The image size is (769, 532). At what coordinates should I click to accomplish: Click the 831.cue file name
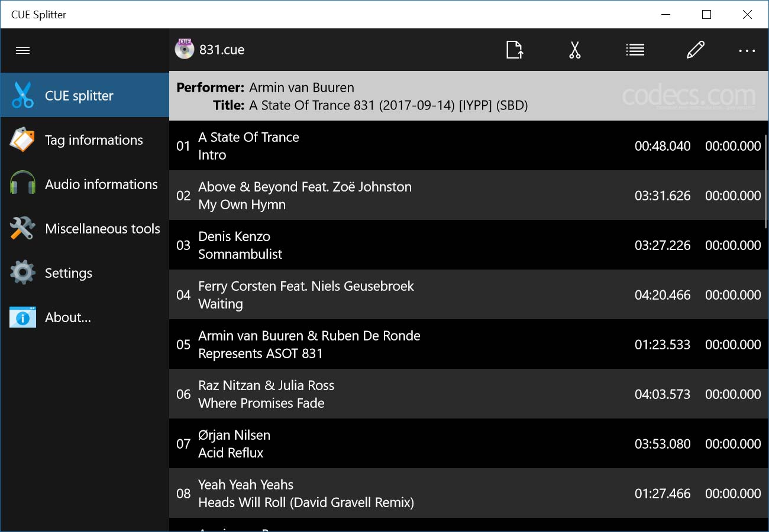click(x=222, y=50)
